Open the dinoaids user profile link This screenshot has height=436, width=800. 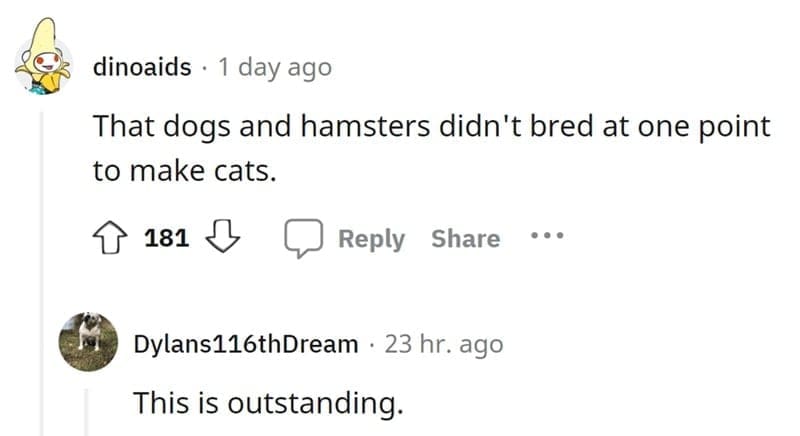click(x=141, y=67)
